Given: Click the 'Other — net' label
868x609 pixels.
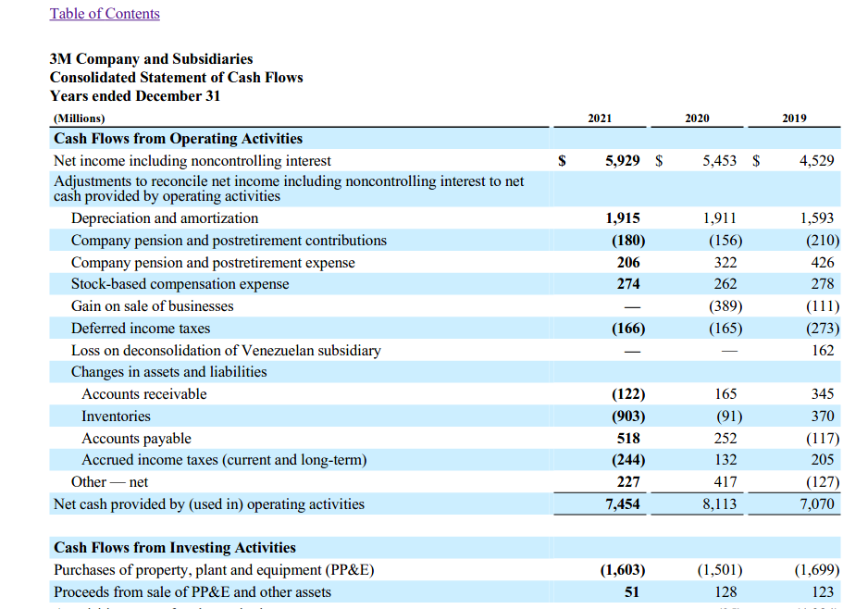Looking at the screenshot, I should click(x=109, y=482).
